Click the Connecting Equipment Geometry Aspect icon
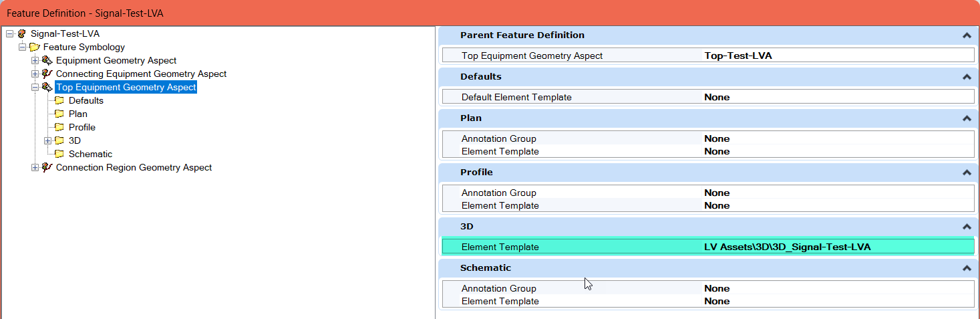Screen dimensions: 980x319 47,74
